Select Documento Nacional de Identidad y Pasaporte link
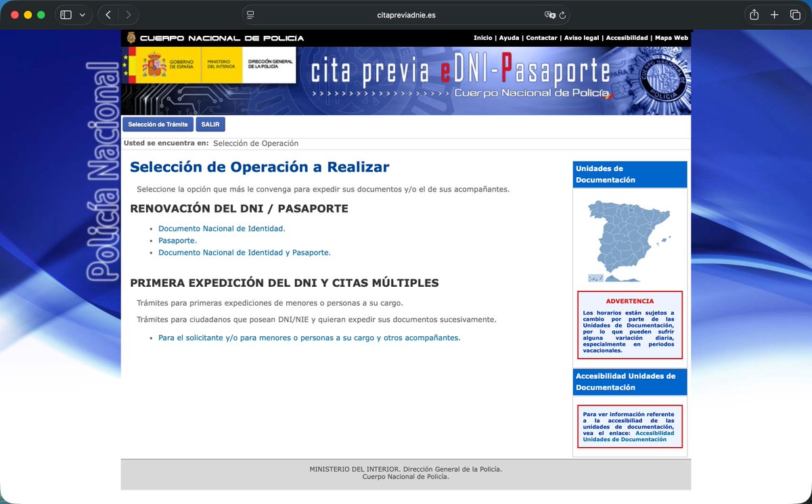The height and width of the screenshot is (504, 812). coord(244,252)
